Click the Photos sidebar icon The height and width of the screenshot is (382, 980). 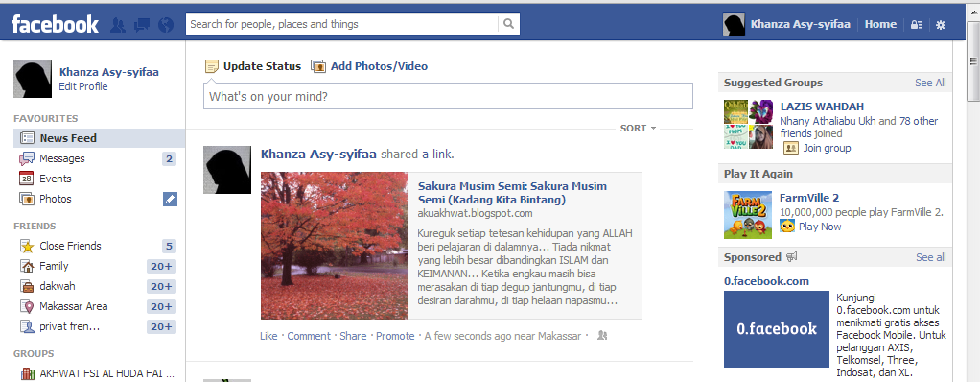click(x=27, y=199)
